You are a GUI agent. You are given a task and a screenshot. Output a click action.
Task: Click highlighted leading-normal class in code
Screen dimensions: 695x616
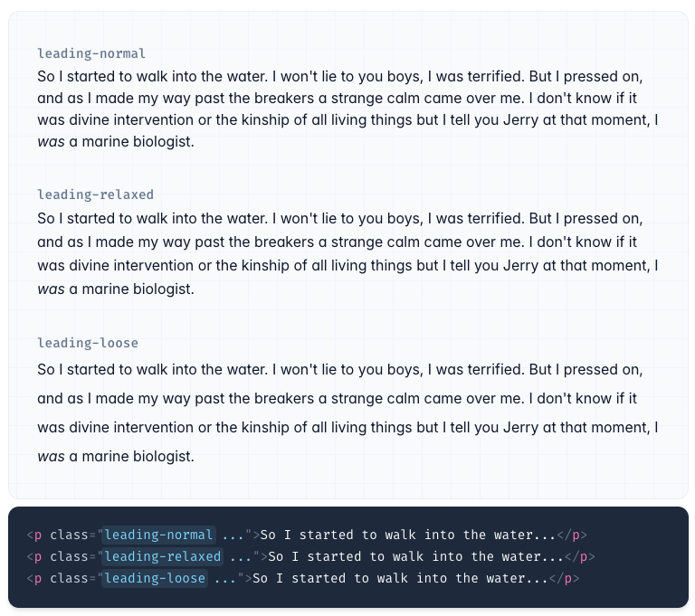[x=159, y=535]
